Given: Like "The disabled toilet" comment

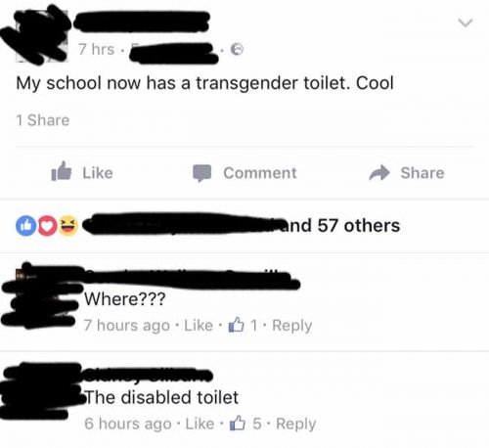Looking at the screenshot, I should tap(200, 424).
